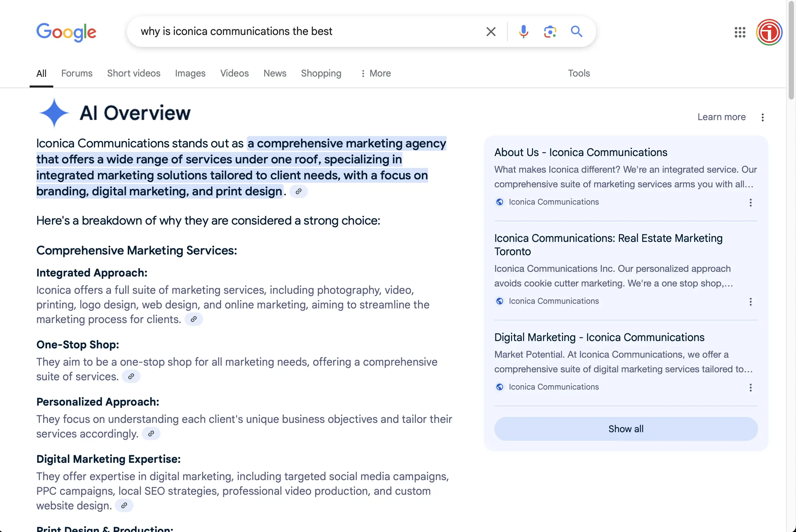Open the Google apps grid

click(x=740, y=32)
